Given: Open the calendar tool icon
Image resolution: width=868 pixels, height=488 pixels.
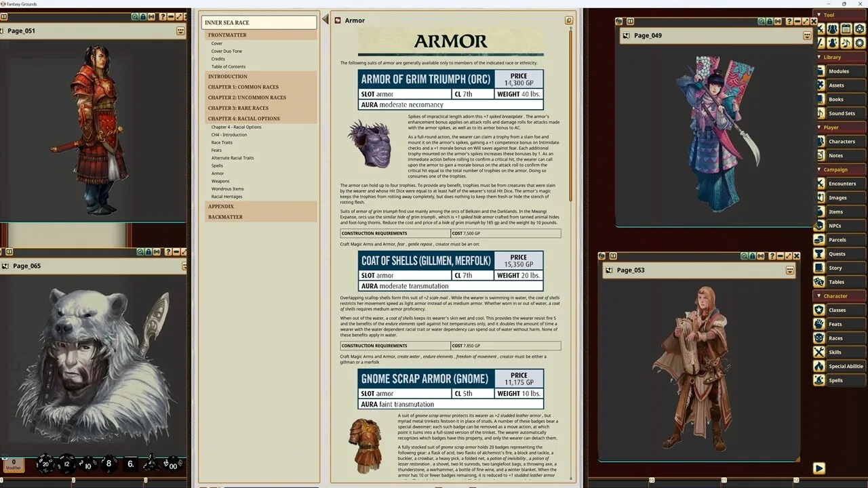Looking at the screenshot, I should 846,29.
